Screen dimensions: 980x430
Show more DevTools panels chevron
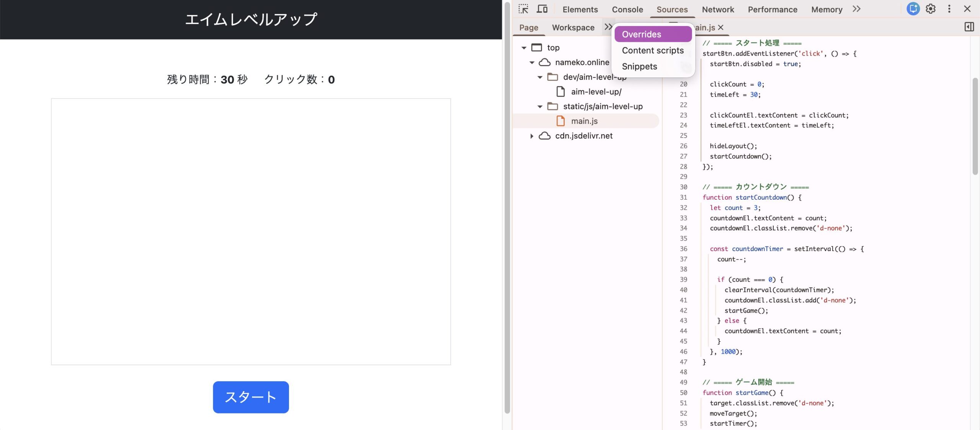[857, 9]
